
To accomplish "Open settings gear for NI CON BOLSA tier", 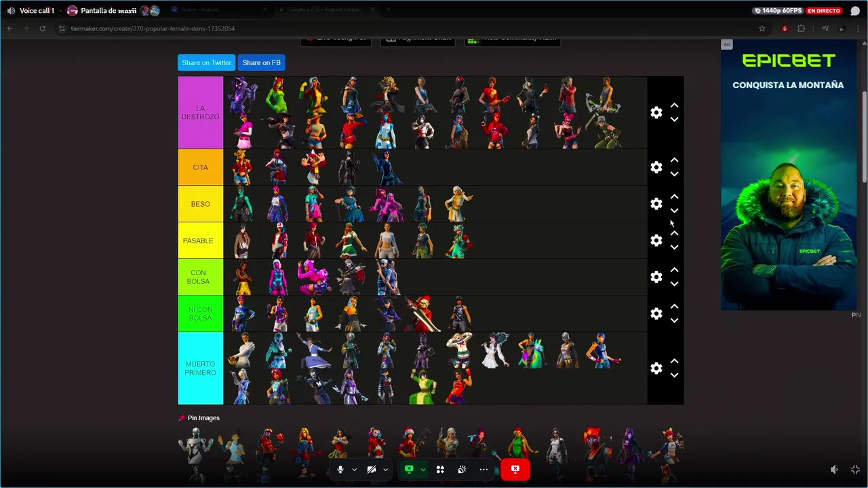I will click(656, 314).
